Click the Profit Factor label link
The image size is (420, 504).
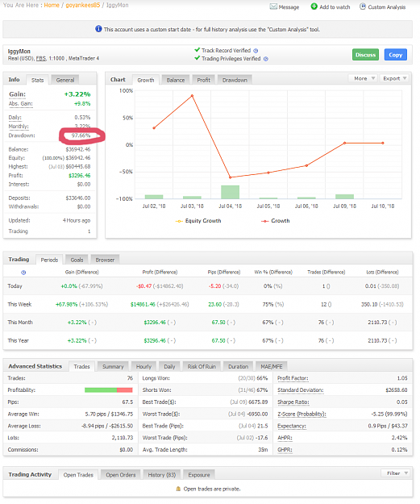(x=293, y=378)
